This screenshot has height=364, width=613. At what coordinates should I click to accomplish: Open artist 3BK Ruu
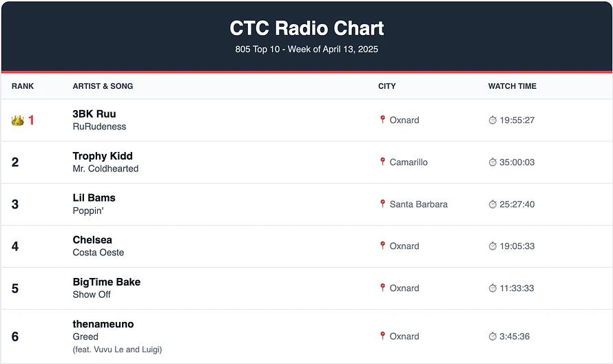click(x=94, y=114)
